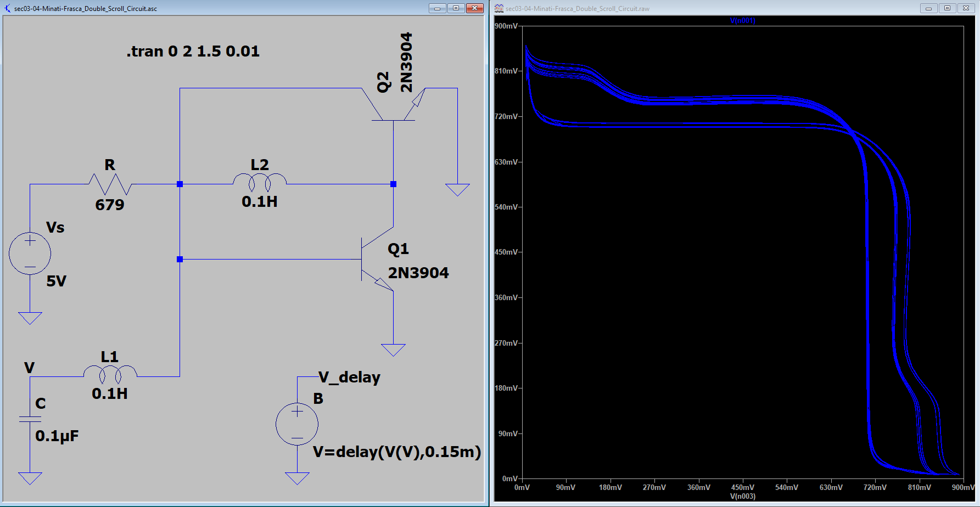The width and height of the screenshot is (980, 507).
Task: Click the .tran simulation directive text
Action: pos(193,52)
